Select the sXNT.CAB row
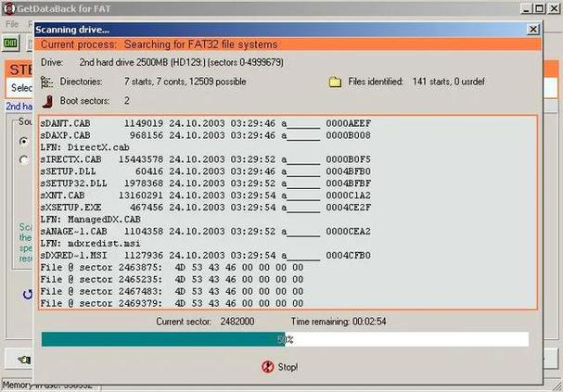The image size is (563, 392). click(205, 196)
